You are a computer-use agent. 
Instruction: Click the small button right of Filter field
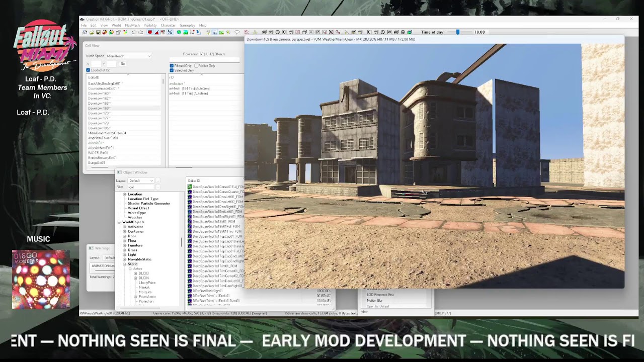(157, 187)
